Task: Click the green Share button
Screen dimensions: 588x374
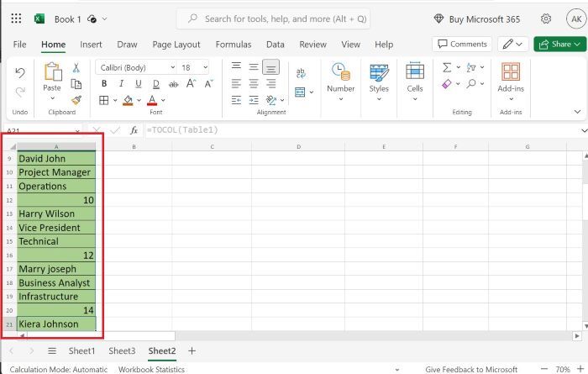Action: pyautogui.click(x=559, y=45)
